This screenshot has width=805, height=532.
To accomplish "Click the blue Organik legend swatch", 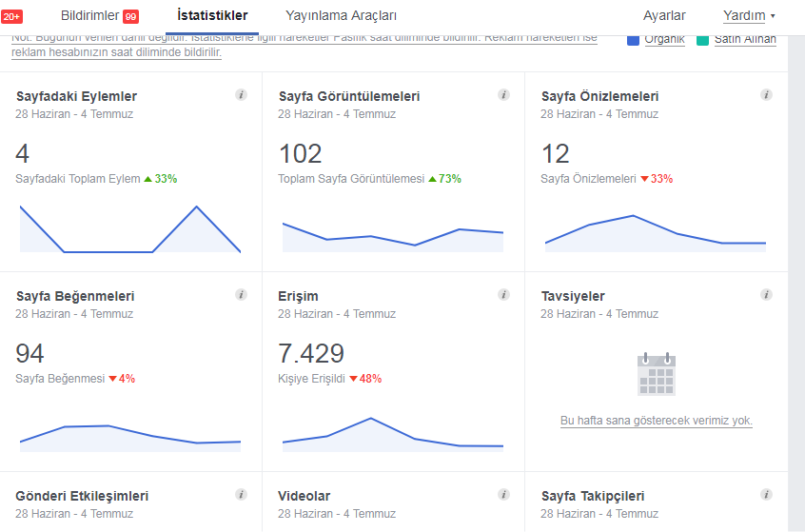I will point(633,40).
